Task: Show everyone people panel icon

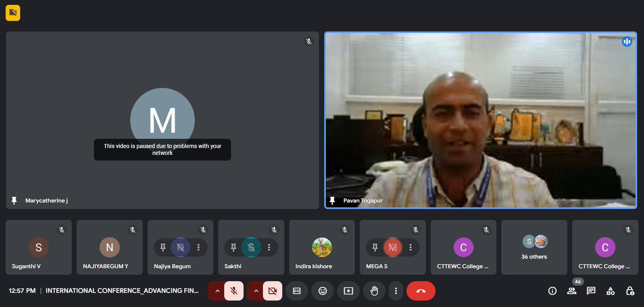Action: point(572,291)
